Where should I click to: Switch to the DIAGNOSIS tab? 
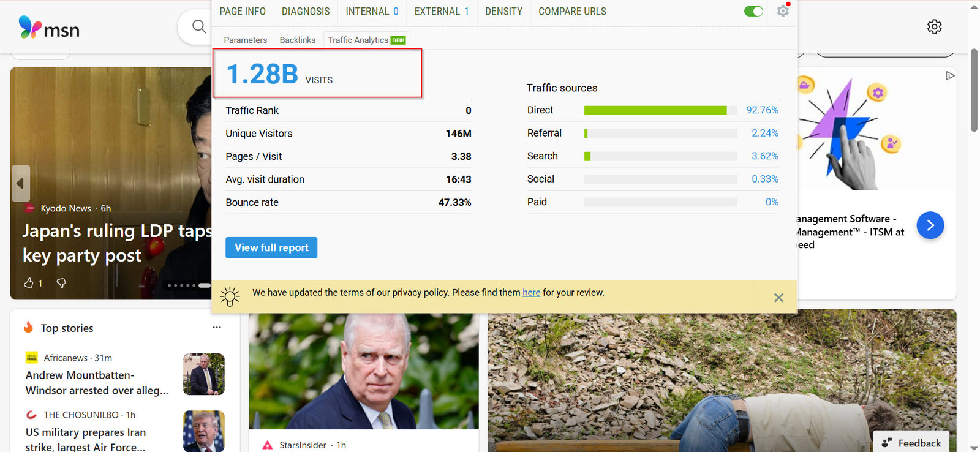(306, 12)
